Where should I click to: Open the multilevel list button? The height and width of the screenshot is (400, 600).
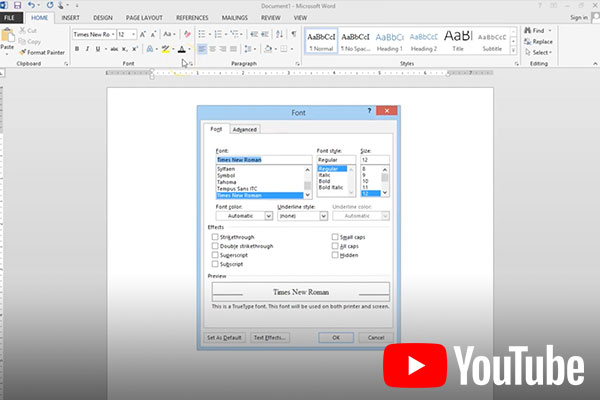click(234, 34)
